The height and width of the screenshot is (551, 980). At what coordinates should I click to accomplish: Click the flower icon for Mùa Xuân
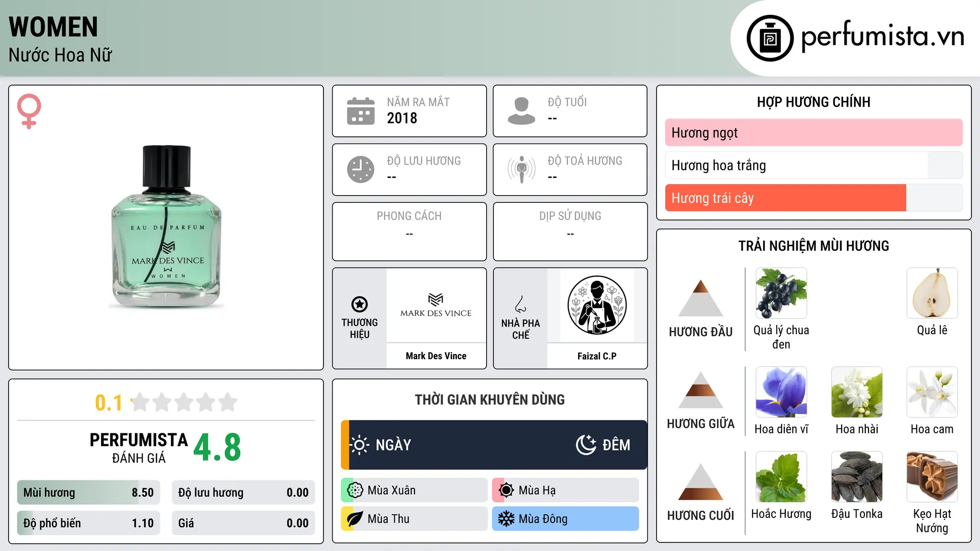click(x=355, y=490)
